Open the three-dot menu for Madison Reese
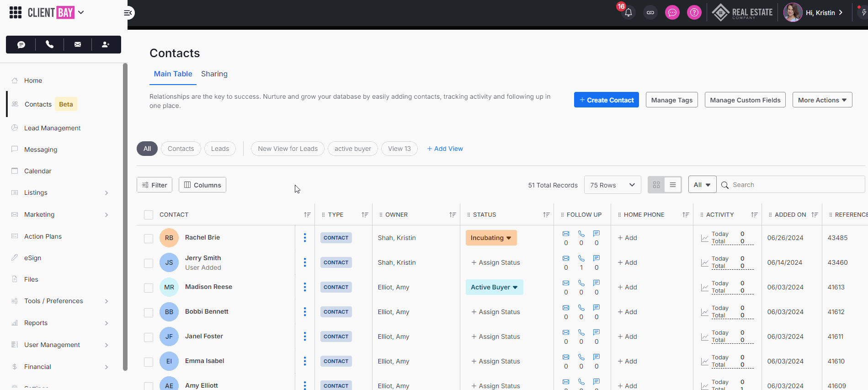868x390 pixels. 305,287
